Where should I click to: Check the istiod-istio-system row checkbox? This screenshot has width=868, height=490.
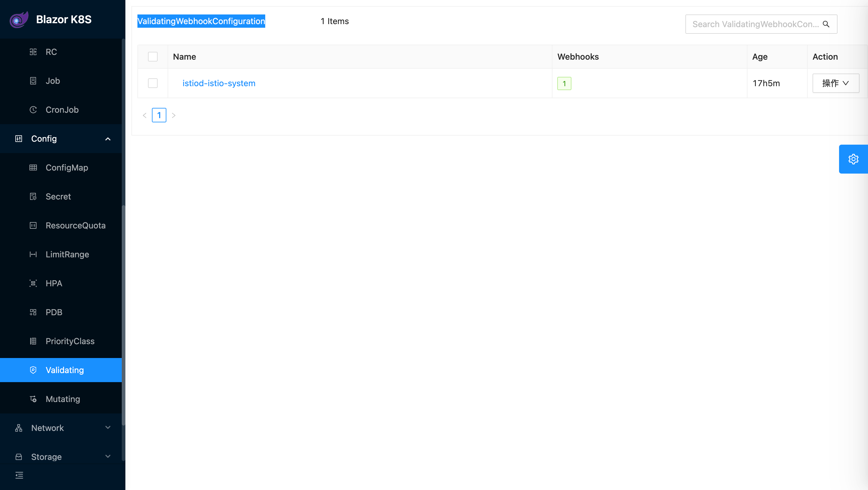click(x=153, y=83)
